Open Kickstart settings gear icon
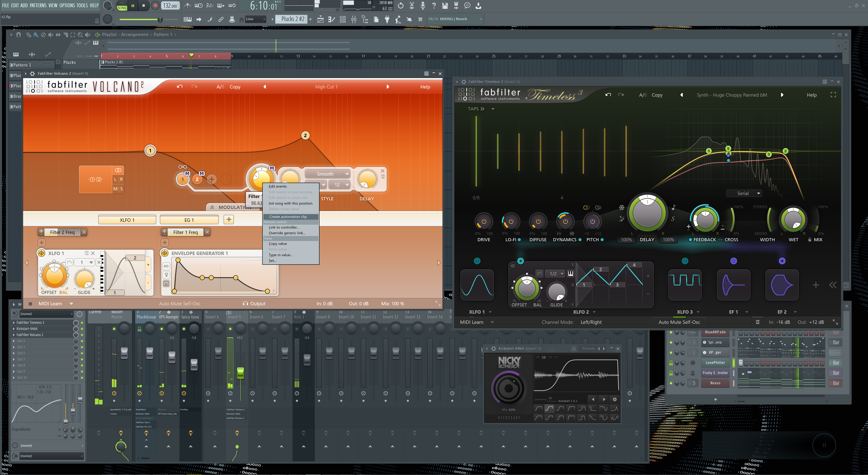868x475 pixels. click(x=615, y=399)
